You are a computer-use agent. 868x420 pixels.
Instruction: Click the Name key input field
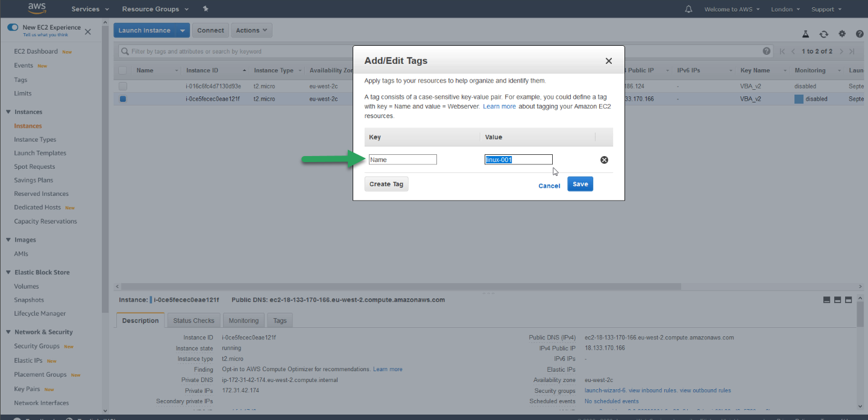(403, 160)
